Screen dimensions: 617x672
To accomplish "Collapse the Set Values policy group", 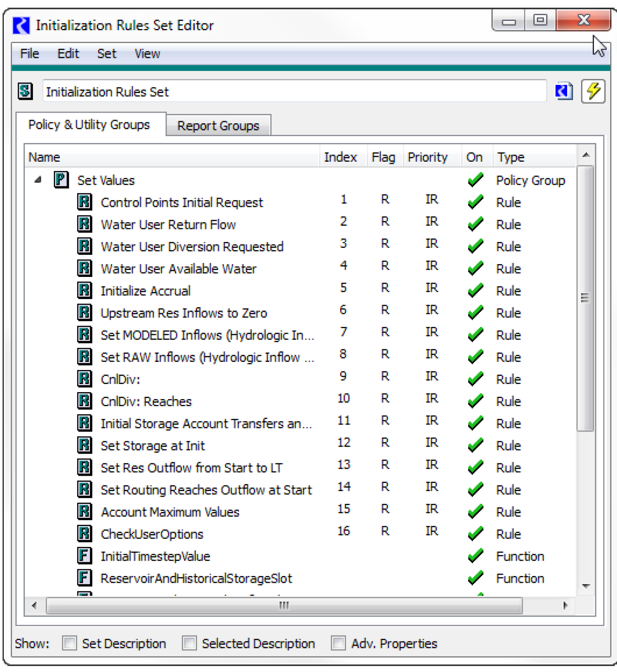I will click(x=38, y=180).
